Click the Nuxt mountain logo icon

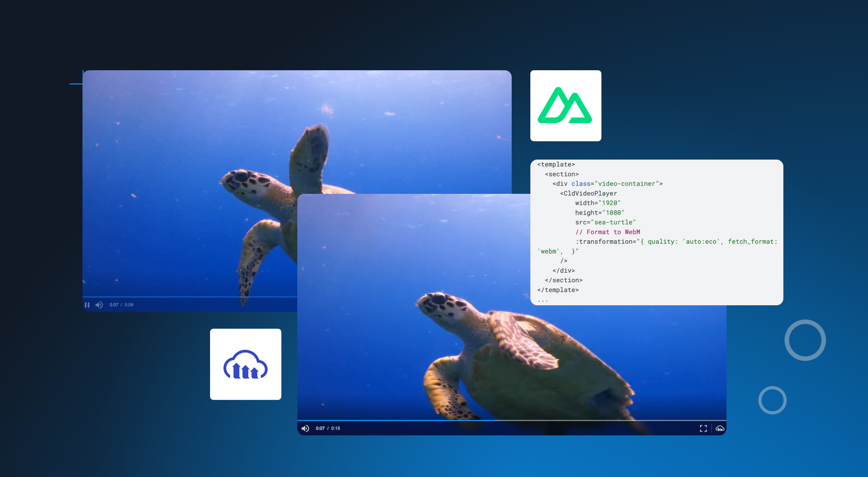tap(566, 105)
